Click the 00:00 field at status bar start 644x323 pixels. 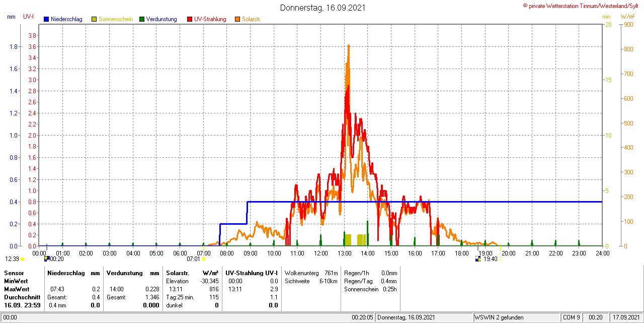[x=10, y=317]
